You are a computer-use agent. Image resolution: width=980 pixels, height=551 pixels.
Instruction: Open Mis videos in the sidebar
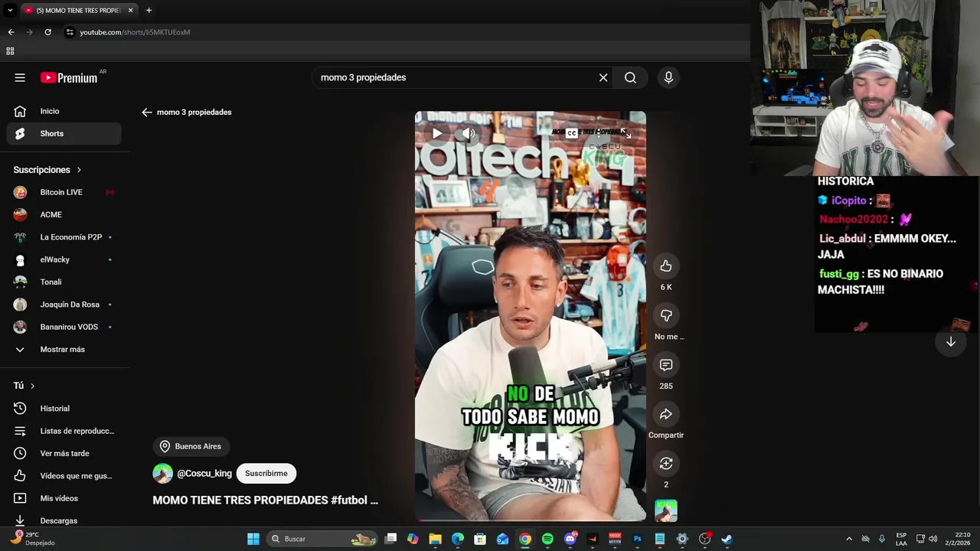(64, 498)
